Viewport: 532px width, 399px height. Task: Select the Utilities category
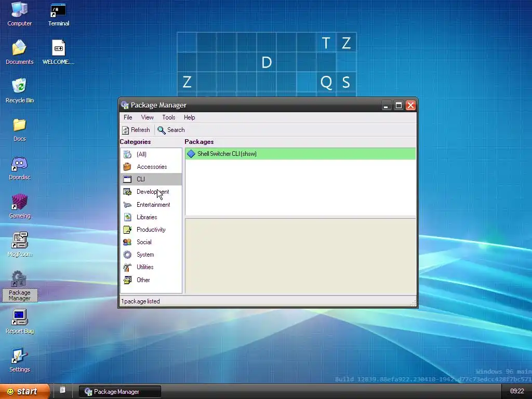[x=151, y=268]
